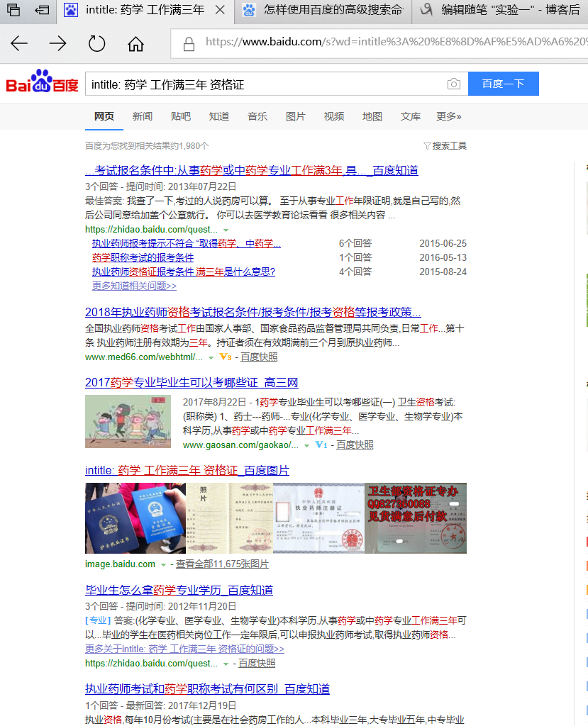Open the funnel-icon 搜索工具 filter
Viewport: 588px width, 726px height.
(445, 146)
